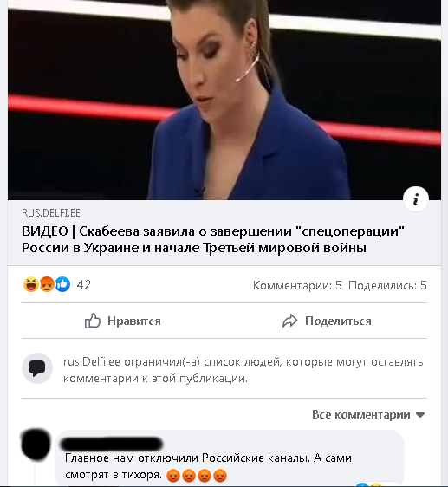This screenshot has height=487, width=448.
Task: Open the Все комментарии sorting dropdown
Action: [368, 414]
